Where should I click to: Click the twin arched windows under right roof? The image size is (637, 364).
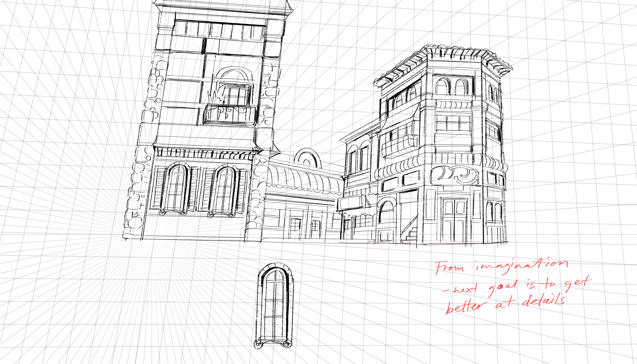[452, 87]
